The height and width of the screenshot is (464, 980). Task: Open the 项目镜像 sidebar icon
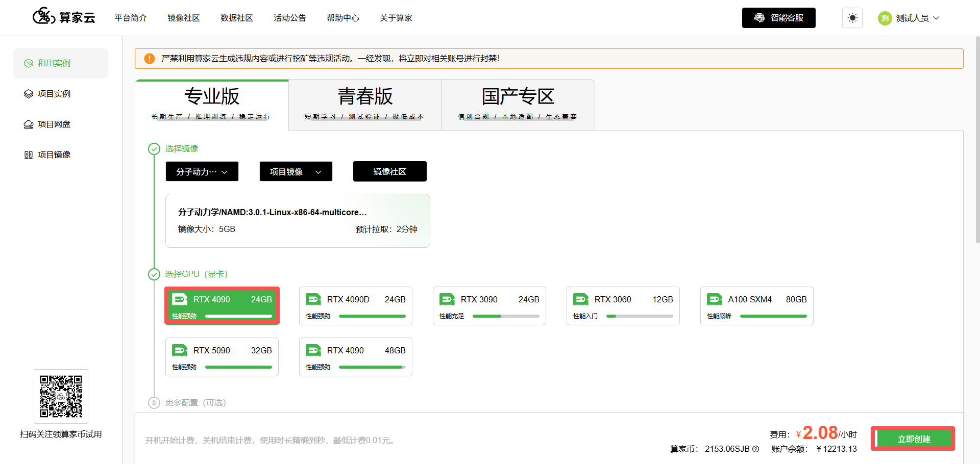(29, 155)
